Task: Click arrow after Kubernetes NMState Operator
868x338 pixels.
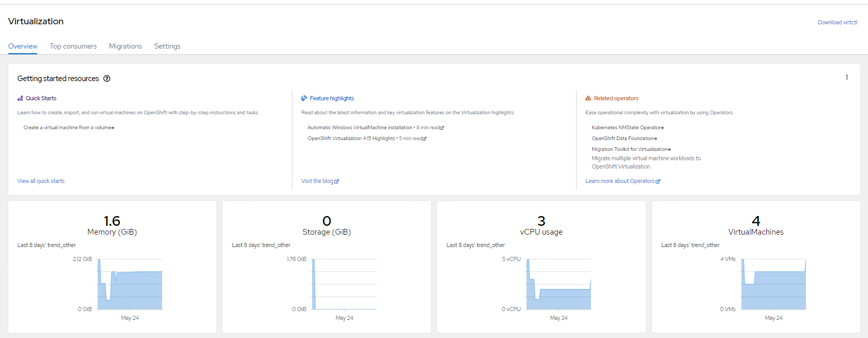Action: [662, 128]
